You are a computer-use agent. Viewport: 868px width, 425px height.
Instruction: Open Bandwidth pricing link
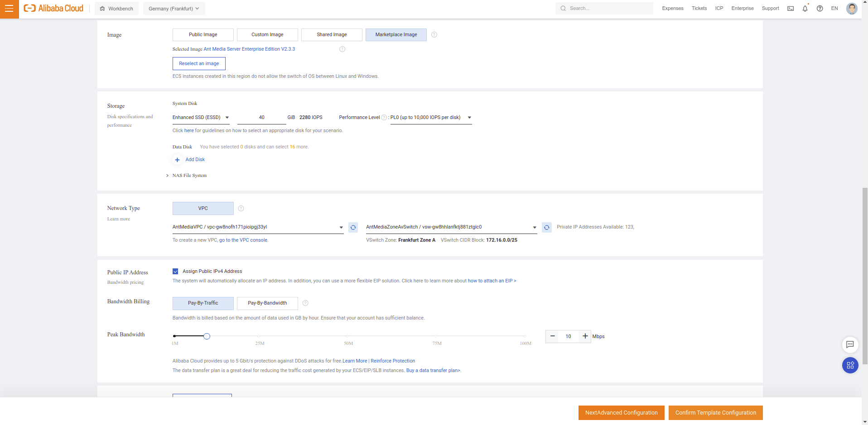[125, 282]
